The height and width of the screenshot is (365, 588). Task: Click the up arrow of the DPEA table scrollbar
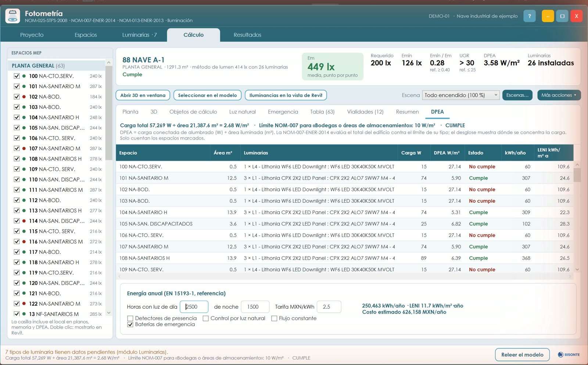point(577,165)
